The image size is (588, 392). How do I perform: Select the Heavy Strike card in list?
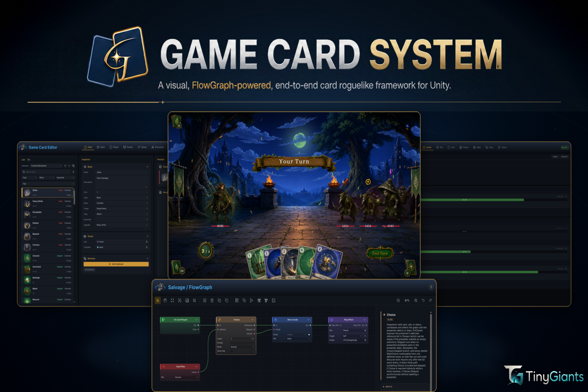47,203
